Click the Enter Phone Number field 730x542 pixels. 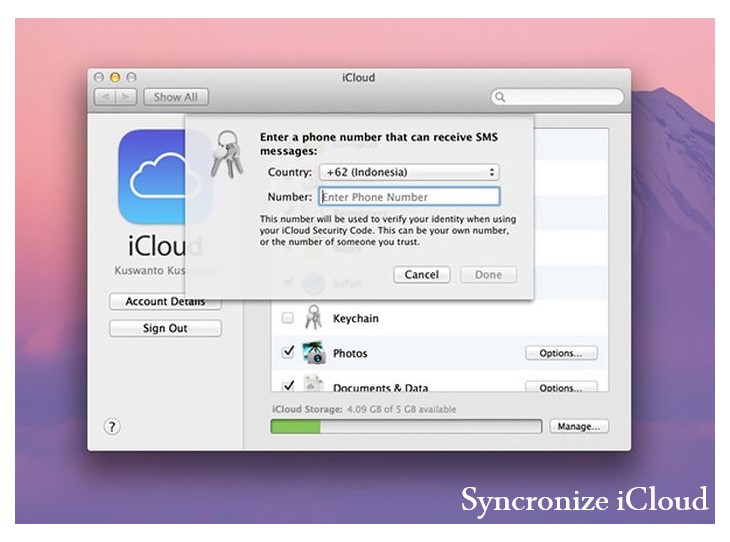click(409, 196)
